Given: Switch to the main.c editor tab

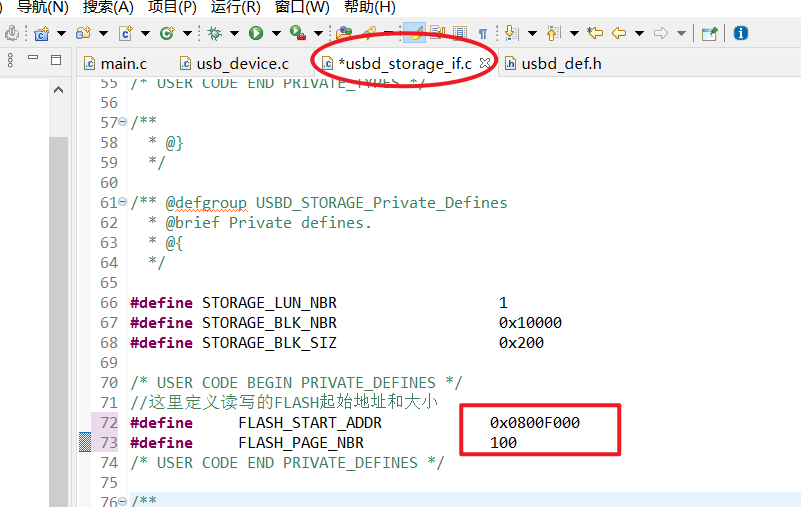Looking at the screenshot, I should point(116,63).
